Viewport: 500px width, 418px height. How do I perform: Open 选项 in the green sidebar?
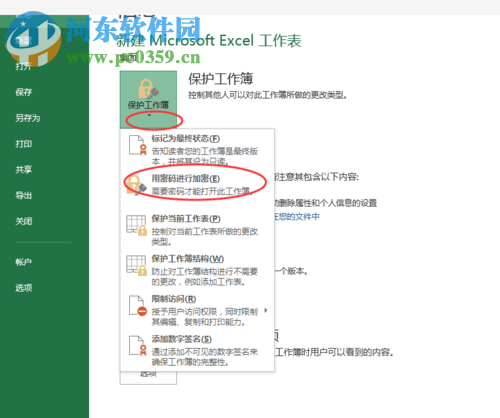click(x=23, y=288)
